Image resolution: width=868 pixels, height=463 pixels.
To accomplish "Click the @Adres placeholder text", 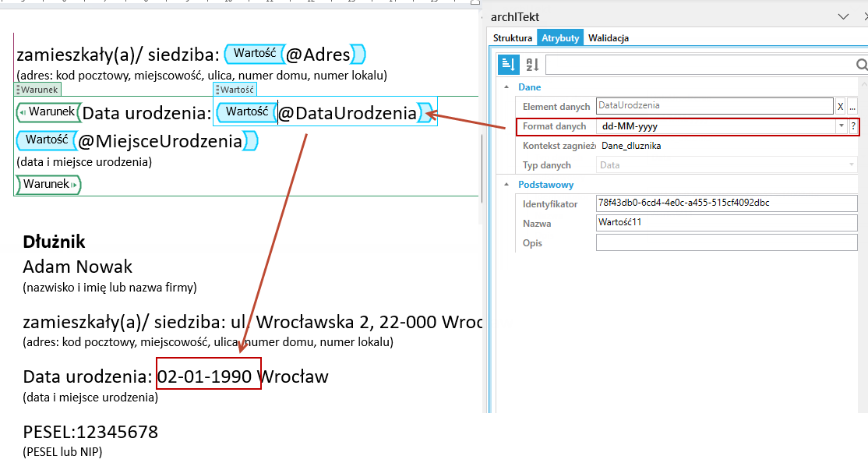I will (319, 55).
